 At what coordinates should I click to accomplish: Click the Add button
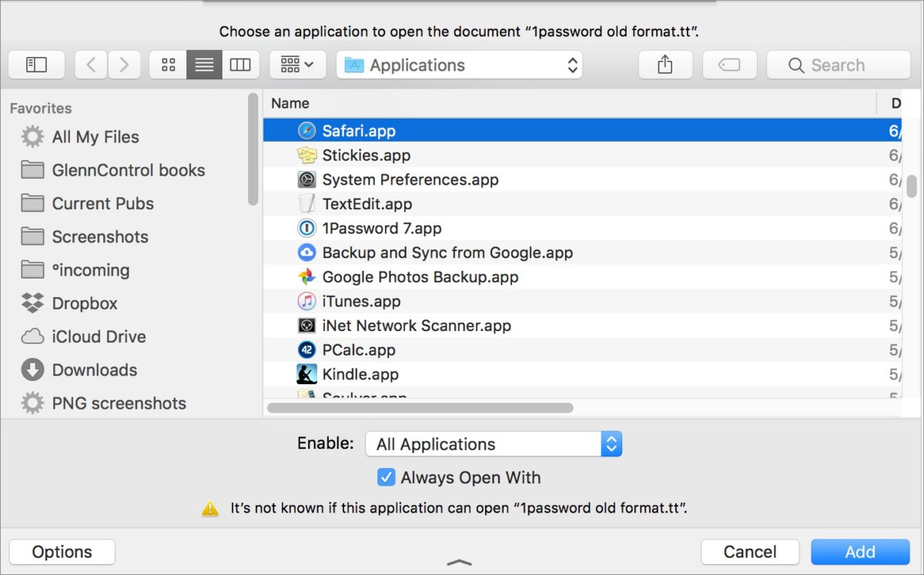860,551
